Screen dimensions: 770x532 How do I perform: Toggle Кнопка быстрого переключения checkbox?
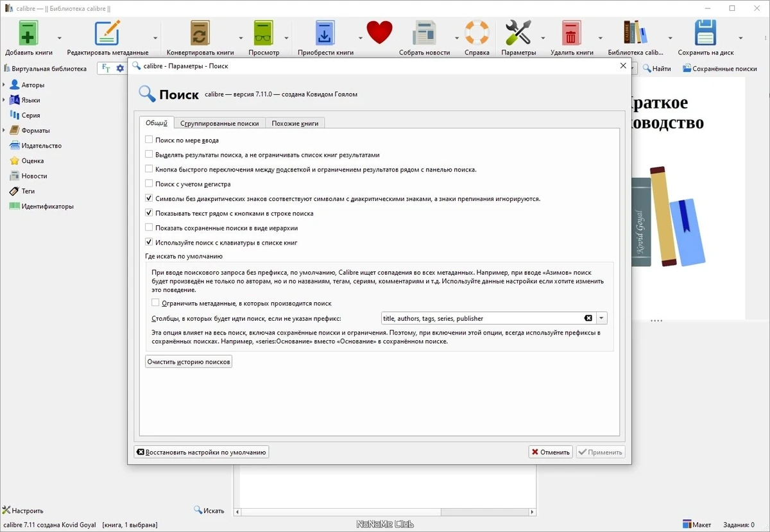click(x=149, y=169)
